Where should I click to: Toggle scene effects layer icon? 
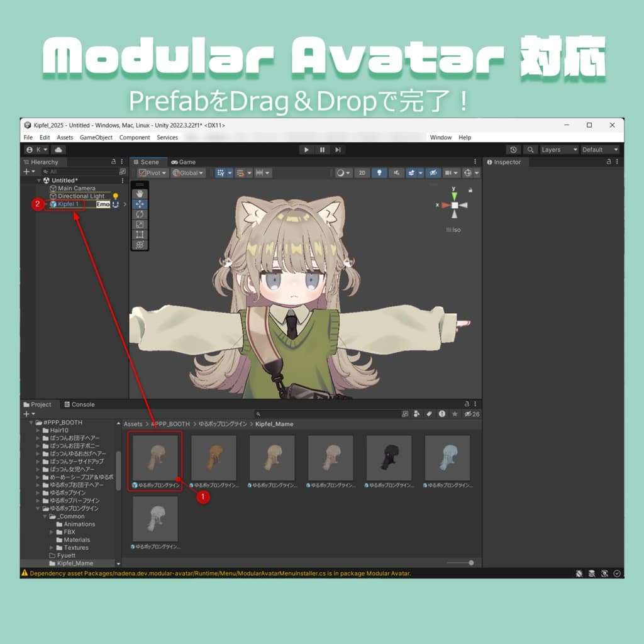[x=411, y=173]
